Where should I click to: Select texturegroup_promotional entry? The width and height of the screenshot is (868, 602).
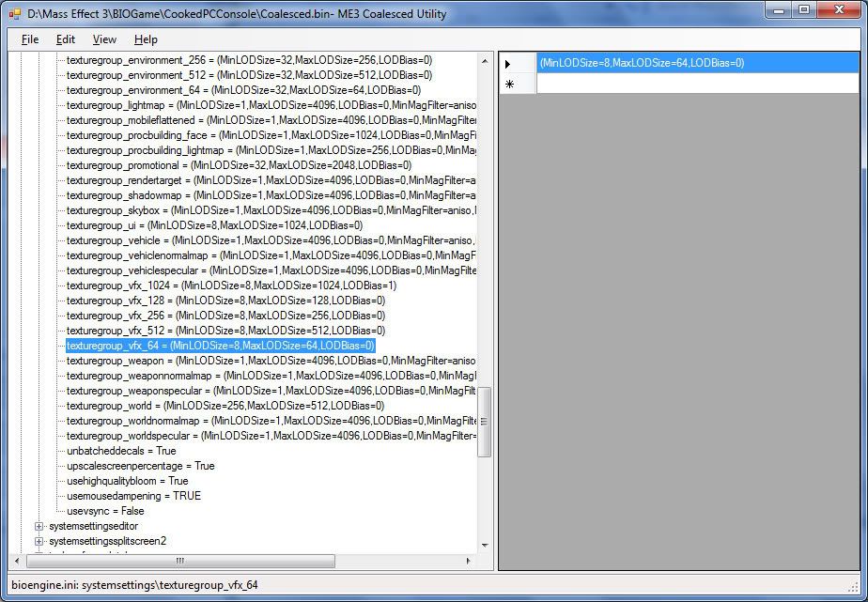click(x=240, y=165)
